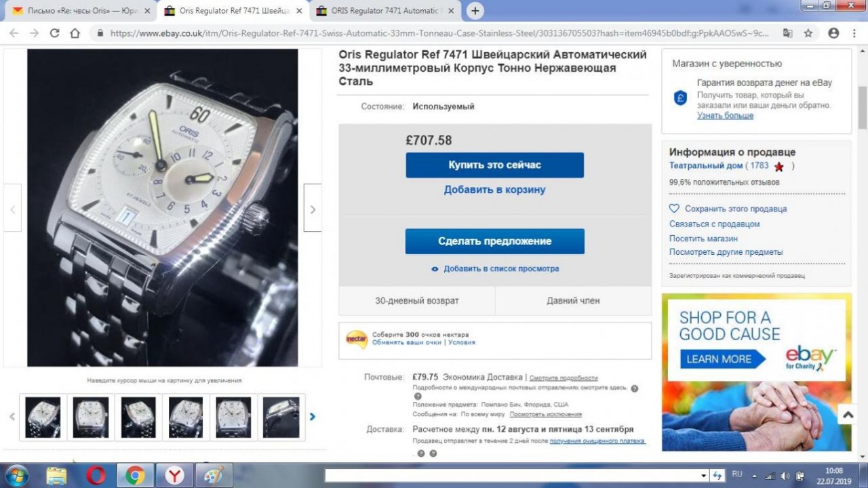
Task: Show next watch photo with right arrow
Action: 312,209
